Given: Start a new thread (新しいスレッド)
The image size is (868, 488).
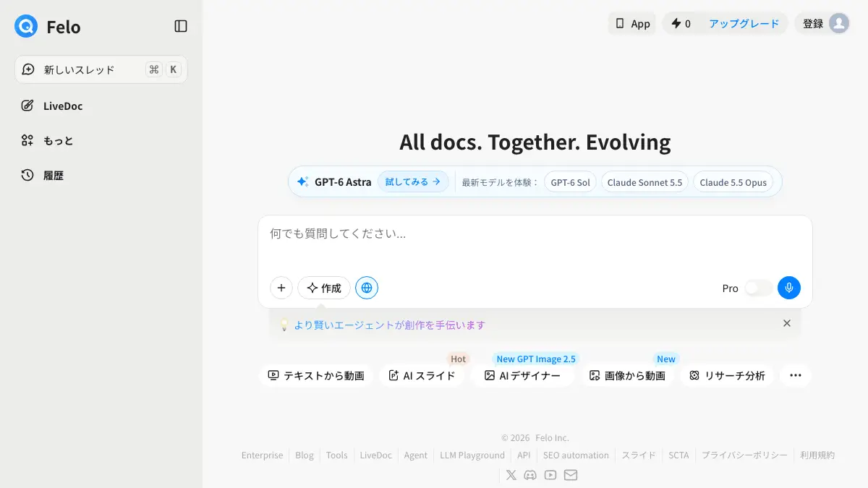Looking at the screenshot, I should (x=101, y=69).
